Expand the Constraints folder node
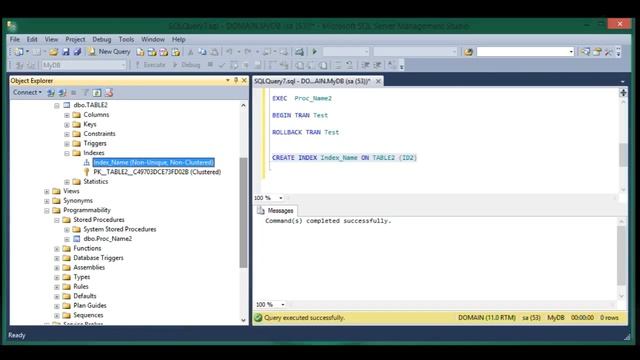The height and width of the screenshot is (360, 640). click(x=67, y=134)
